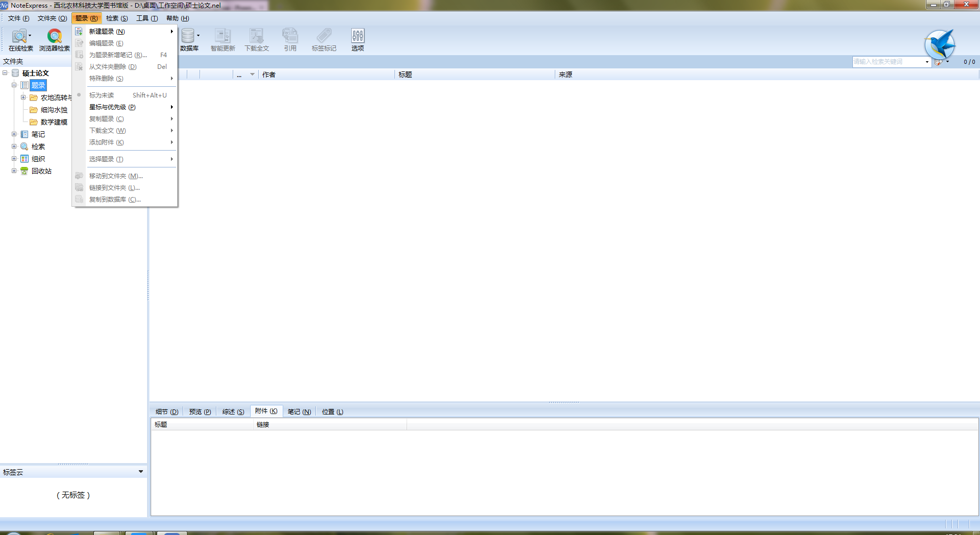Open the 新建题录 (N) submenu
This screenshot has height=535, width=980.
coord(125,31)
